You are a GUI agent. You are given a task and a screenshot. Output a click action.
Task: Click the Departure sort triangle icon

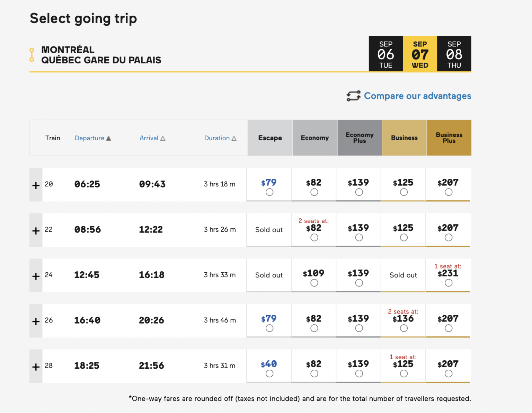(108, 138)
